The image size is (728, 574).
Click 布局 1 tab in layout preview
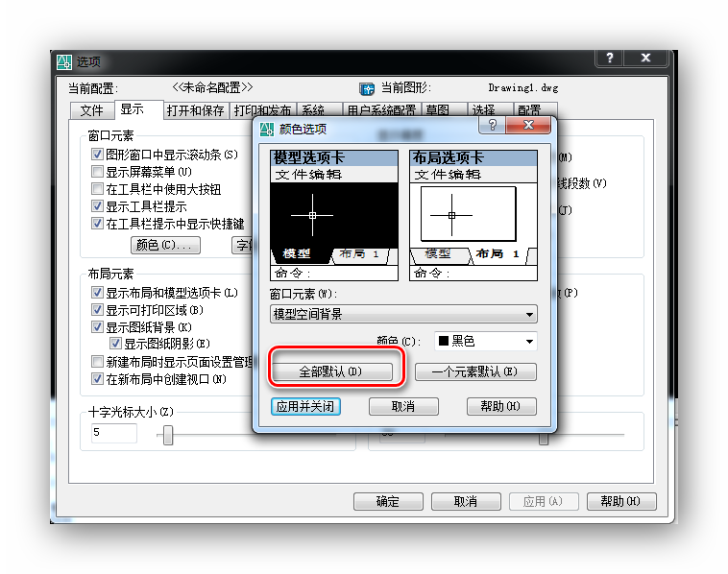click(497, 254)
